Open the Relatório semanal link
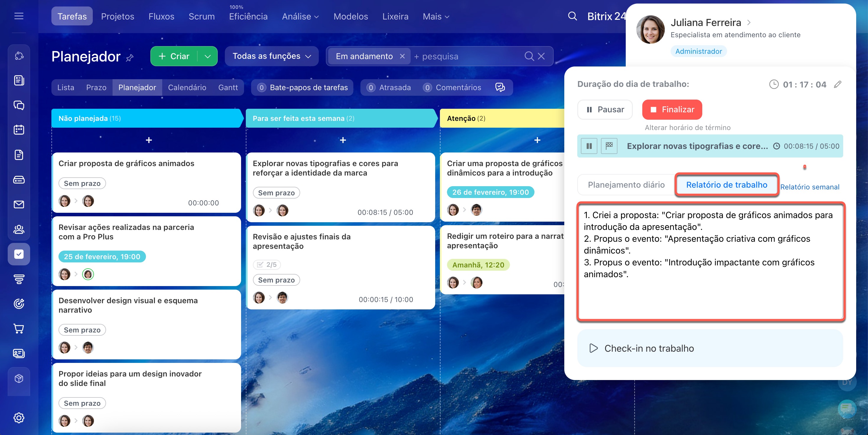 (810, 187)
